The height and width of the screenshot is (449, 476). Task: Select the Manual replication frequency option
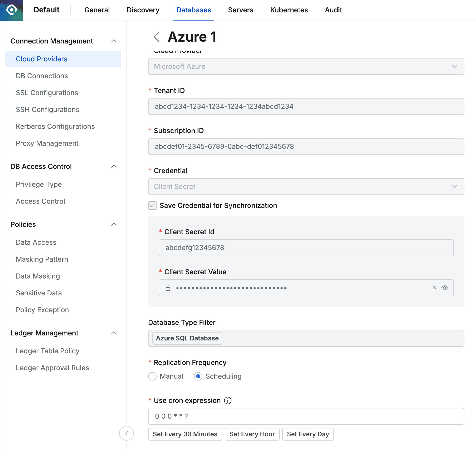pyautogui.click(x=152, y=376)
